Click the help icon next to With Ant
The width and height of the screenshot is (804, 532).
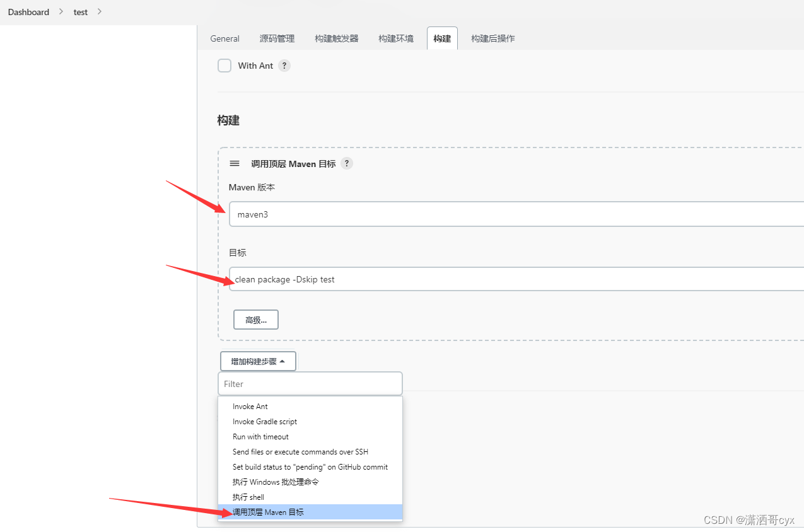tap(284, 66)
